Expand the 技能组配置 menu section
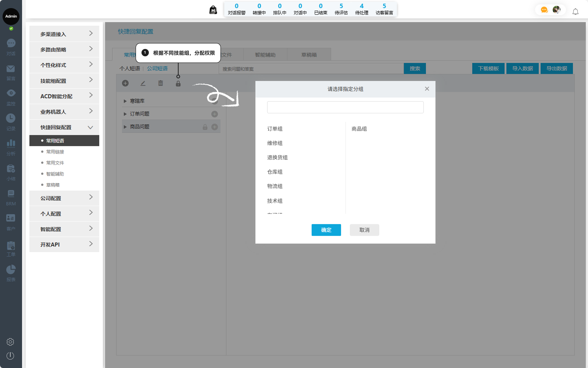 pyautogui.click(x=64, y=81)
